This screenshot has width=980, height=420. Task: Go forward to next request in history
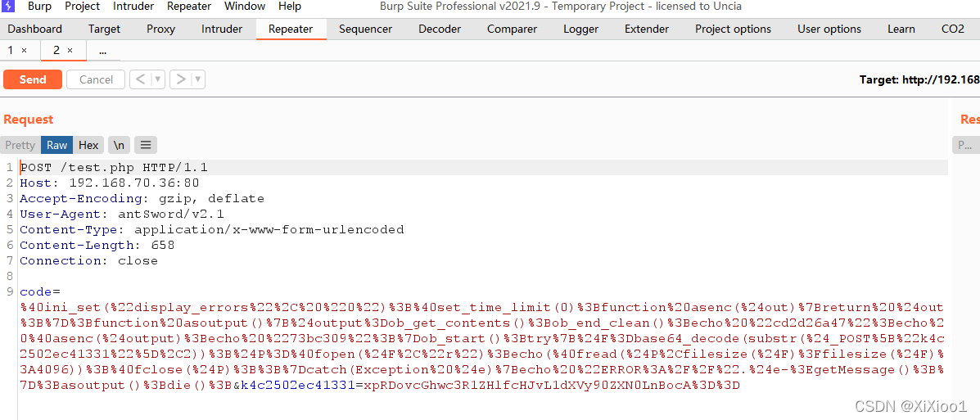coord(181,79)
